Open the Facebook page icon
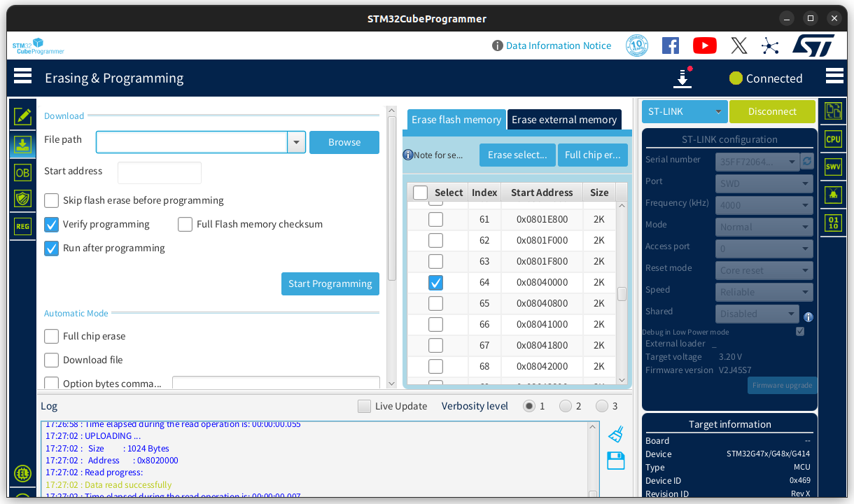 (671, 46)
